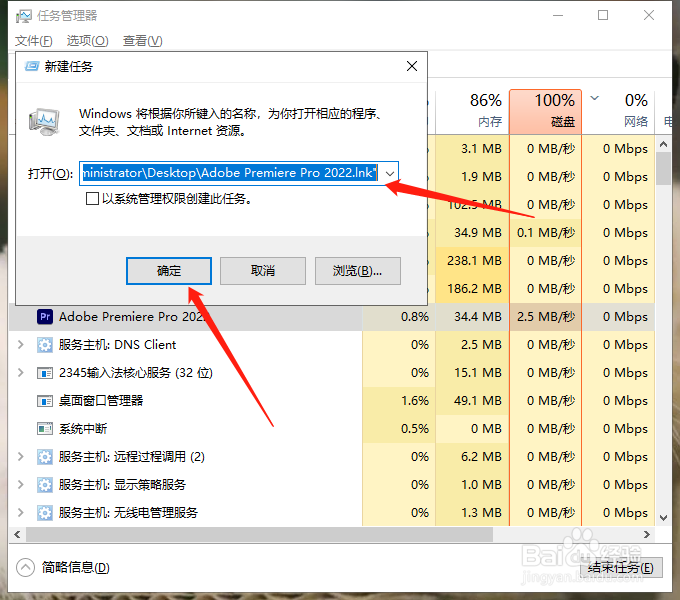Sort by the 网络 0% column header
The image size is (680, 600).
tap(618, 111)
